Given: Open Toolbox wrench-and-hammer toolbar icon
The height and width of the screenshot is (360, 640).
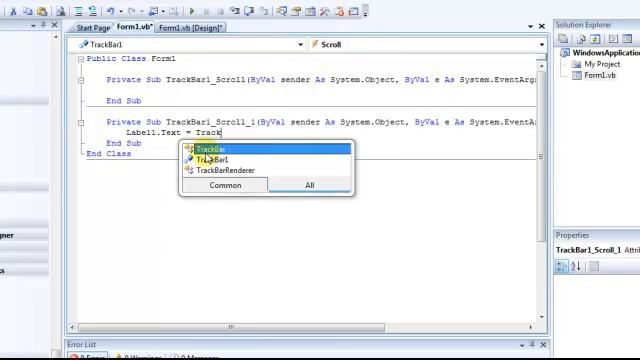Looking at the screenshot, I should [x=324, y=11].
